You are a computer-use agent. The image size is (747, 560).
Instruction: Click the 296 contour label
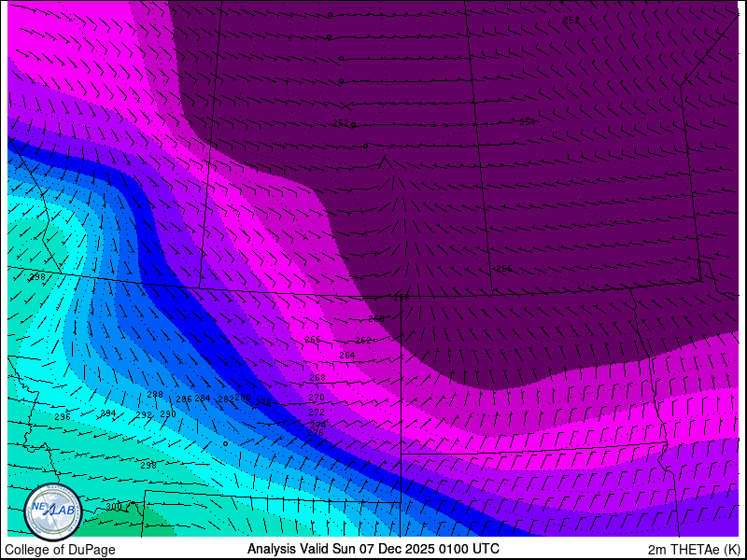tap(63, 416)
